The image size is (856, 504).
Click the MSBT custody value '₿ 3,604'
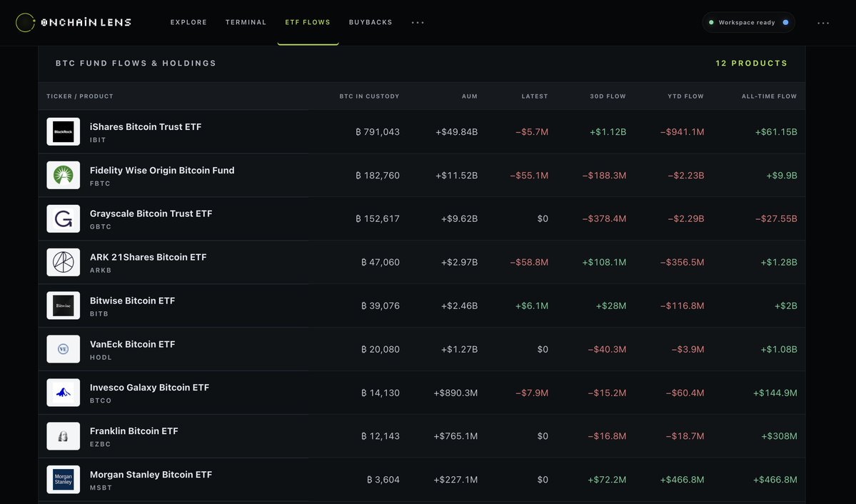pyautogui.click(x=383, y=480)
